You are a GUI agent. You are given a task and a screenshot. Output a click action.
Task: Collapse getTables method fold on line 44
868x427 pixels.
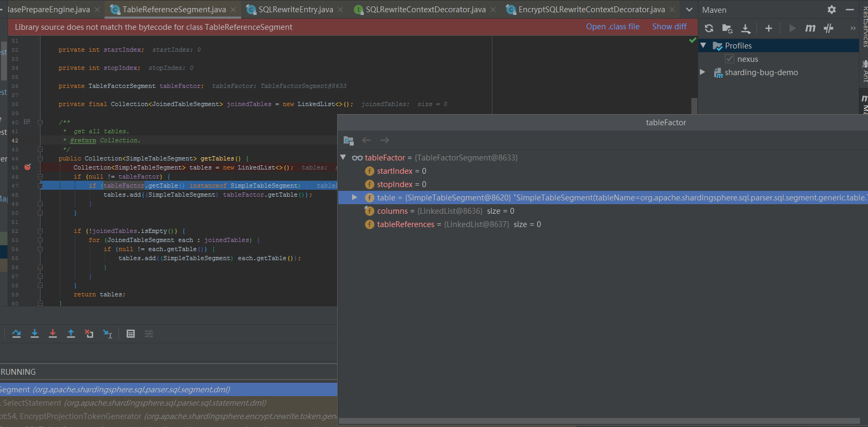click(x=40, y=158)
